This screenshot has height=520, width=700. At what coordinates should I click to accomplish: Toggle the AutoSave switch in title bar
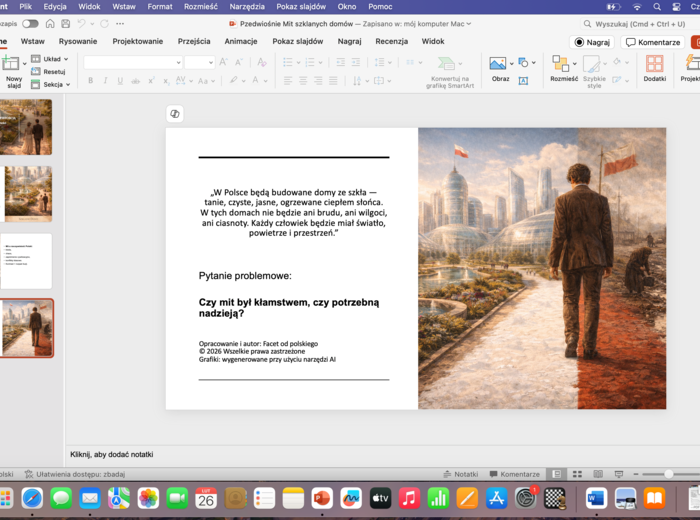30,23
